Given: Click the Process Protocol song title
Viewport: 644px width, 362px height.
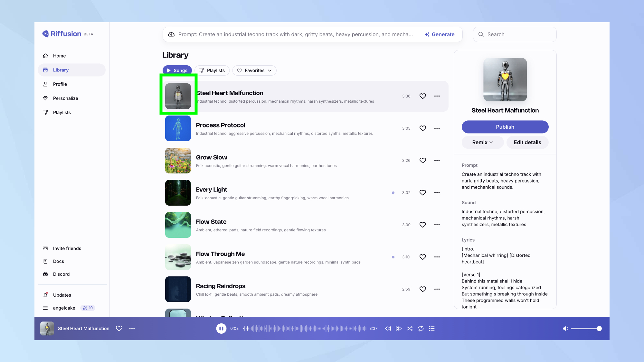Looking at the screenshot, I should 221,125.
